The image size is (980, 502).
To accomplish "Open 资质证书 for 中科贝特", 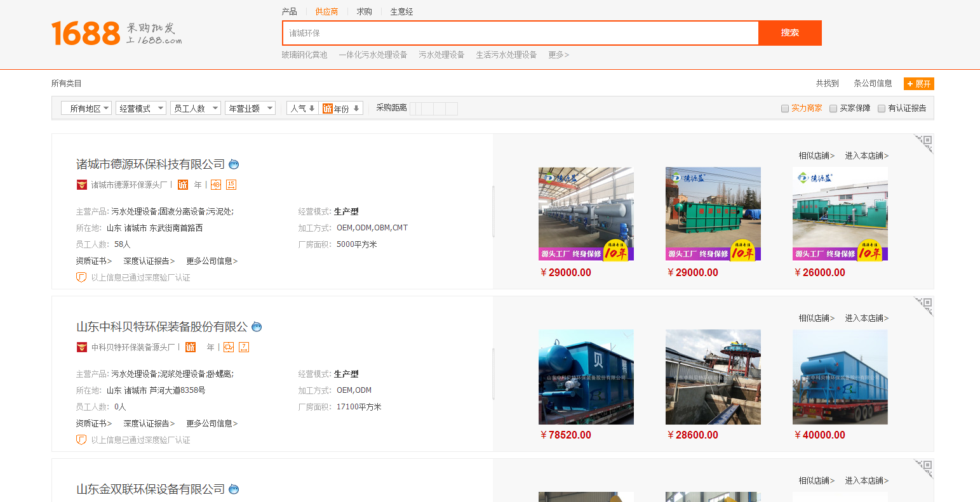I will (94, 423).
